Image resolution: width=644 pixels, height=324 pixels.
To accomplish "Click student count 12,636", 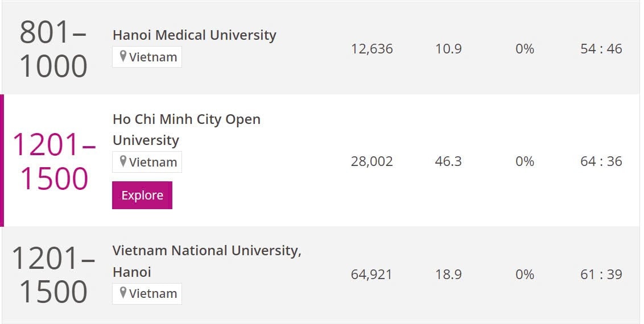I will [371, 49].
